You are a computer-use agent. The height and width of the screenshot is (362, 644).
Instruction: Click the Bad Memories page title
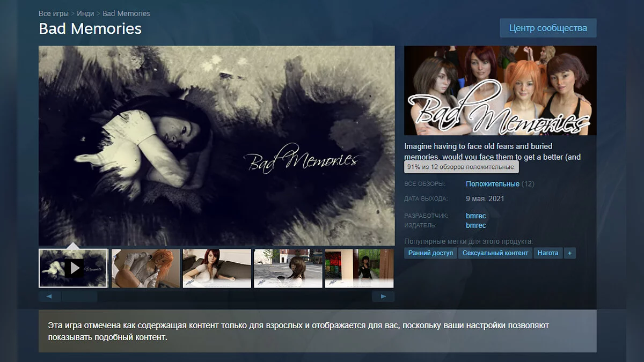coord(90,28)
